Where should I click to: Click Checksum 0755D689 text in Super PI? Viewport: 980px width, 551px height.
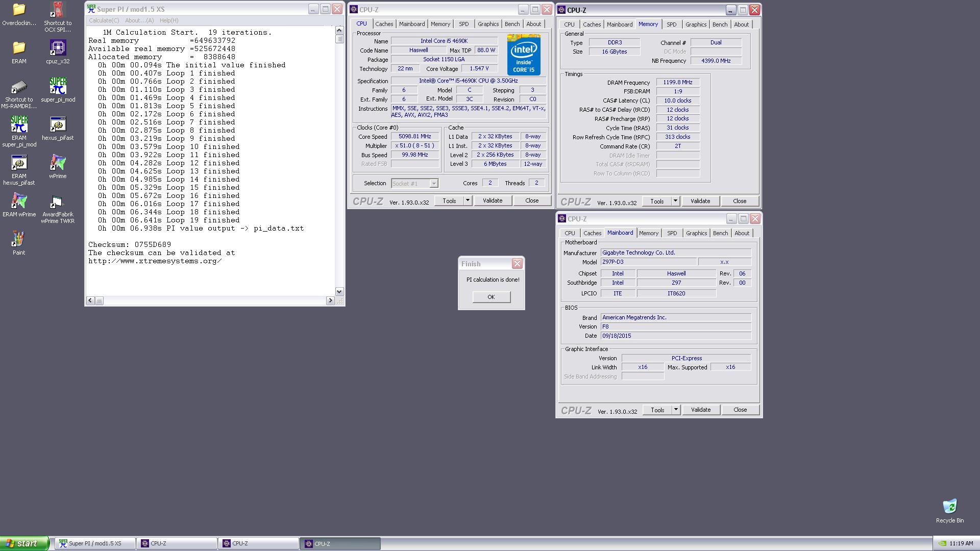[130, 245]
